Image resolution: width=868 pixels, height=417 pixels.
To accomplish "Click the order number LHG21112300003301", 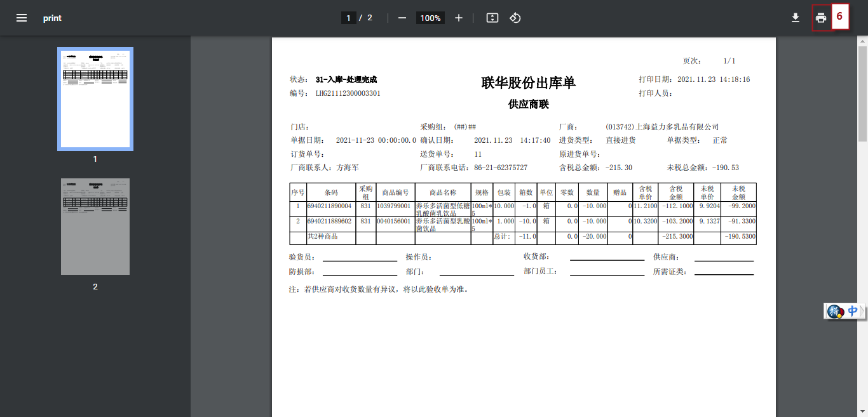I will click(x=348, y=93).
